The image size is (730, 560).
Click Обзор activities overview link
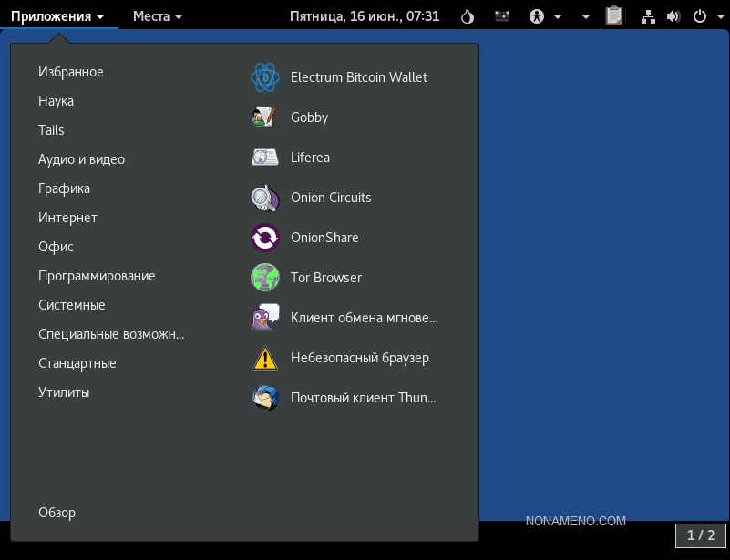pos(57,513)
